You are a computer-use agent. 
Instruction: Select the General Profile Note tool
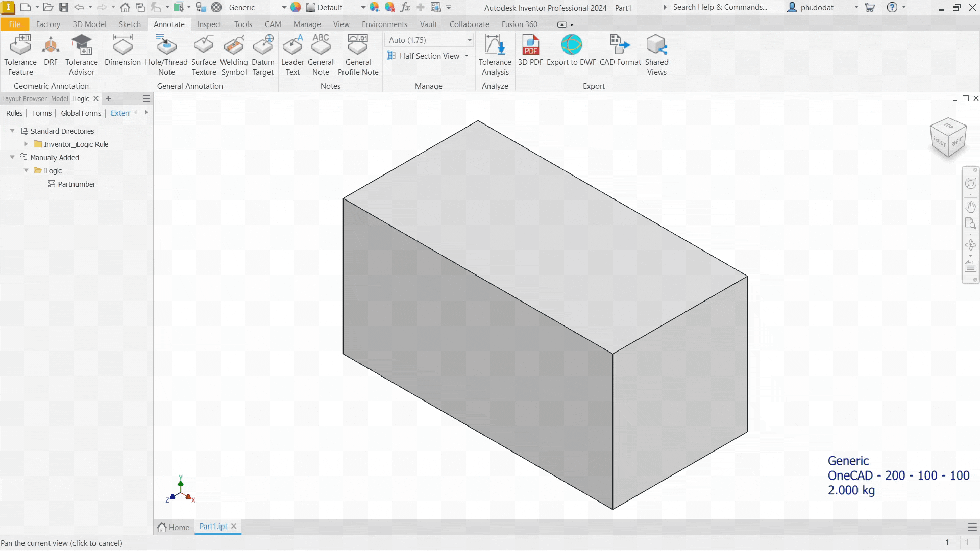pyautogui.click(x=358, y=55)
